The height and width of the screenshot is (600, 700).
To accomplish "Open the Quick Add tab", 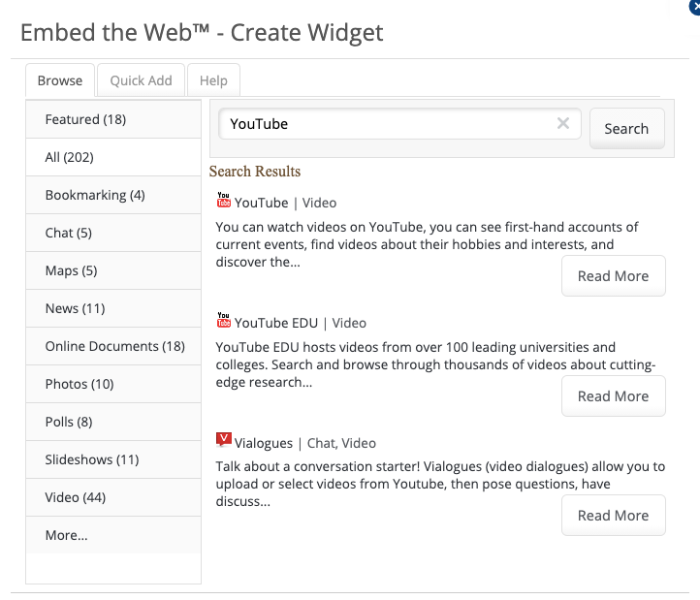I will tap(142, 80).
